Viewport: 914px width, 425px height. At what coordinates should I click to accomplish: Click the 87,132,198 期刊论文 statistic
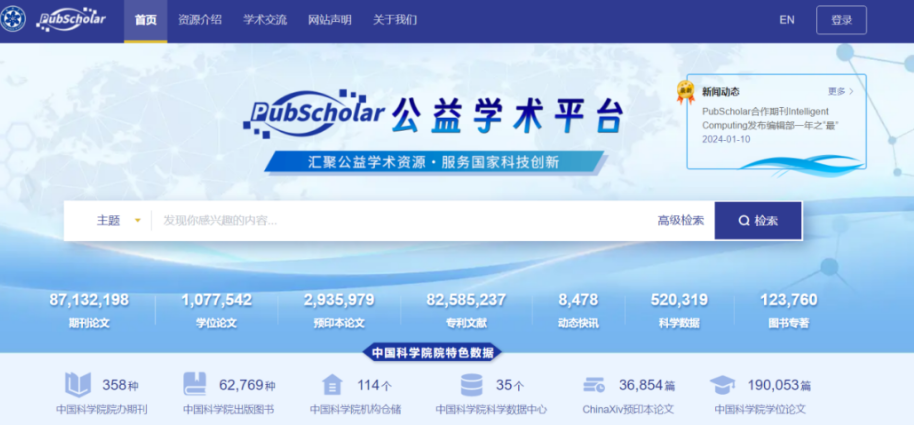pos(89,310)
